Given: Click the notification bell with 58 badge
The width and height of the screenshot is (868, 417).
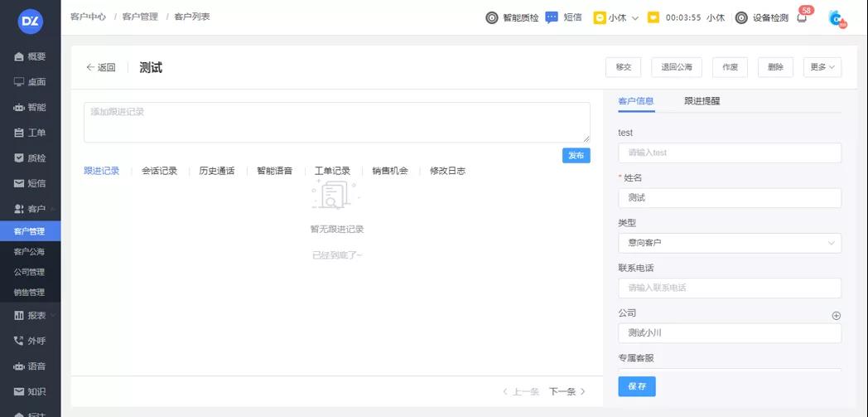Looking at the screenshot, I should point(802,17).
